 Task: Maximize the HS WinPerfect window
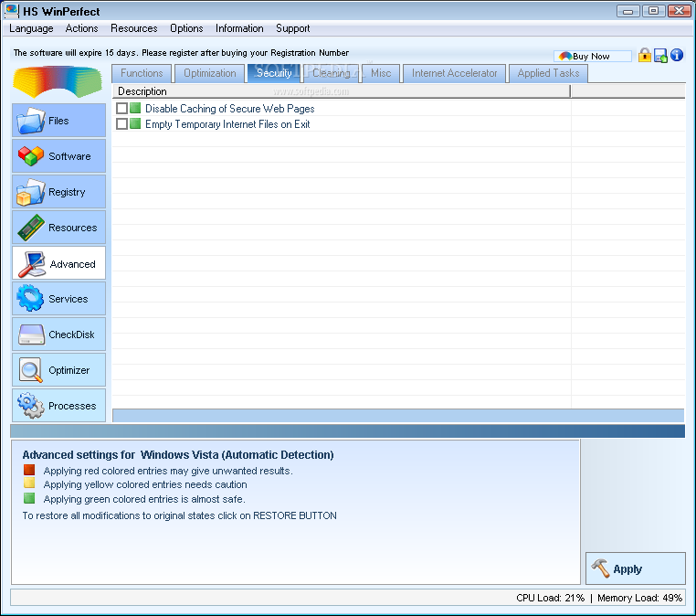coord(653,11)
